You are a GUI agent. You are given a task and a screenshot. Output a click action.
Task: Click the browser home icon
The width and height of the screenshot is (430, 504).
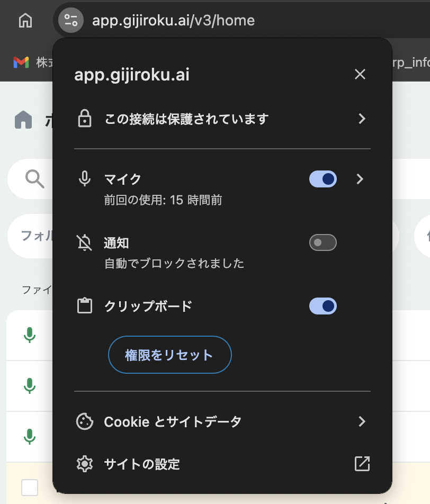click(25, 21)
